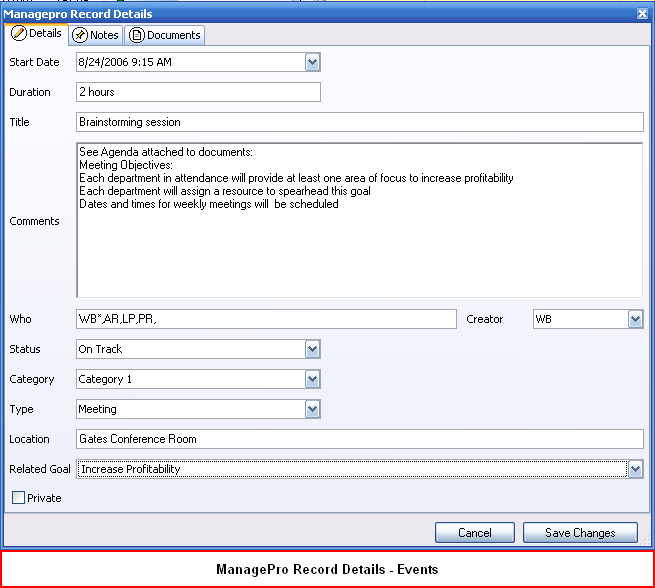The image size is (655, 588).
Task: Expand the Start Date dropdown arrow
Action: pyautogui.click(x=312, y=62)
